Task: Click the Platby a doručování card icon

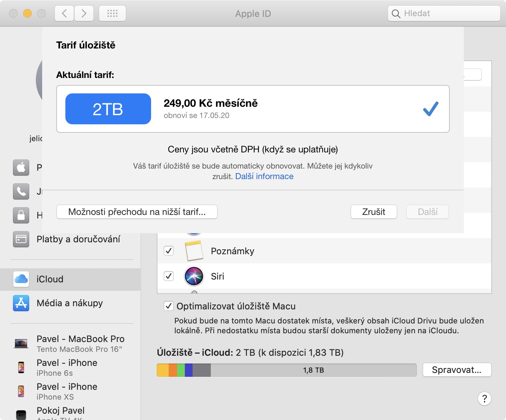Action: pyautogui.click(x=21, y=239)
